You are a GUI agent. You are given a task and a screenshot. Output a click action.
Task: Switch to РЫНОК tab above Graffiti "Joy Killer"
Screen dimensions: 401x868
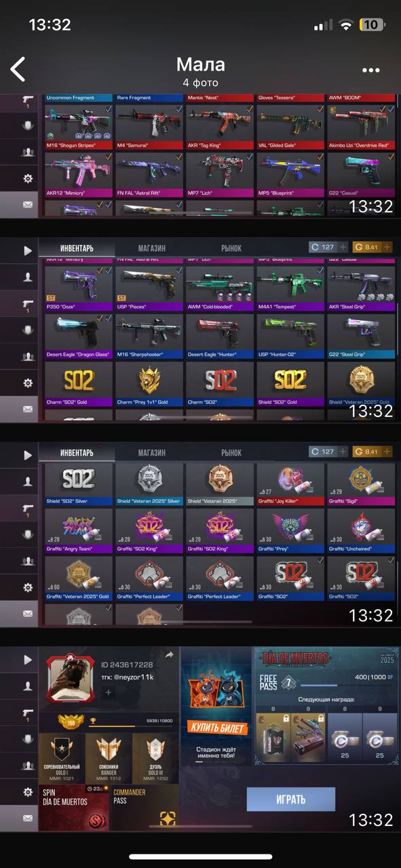231,452
